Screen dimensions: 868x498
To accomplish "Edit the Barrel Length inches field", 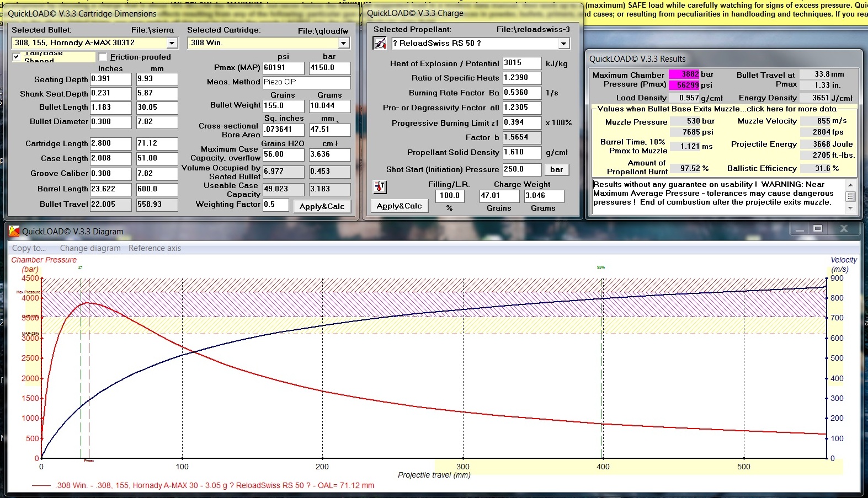I will tap(111, 189).
